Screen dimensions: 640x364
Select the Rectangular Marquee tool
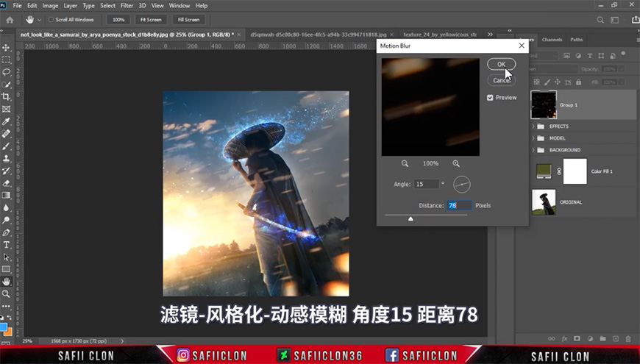pyautogui.click(x=6, y=60)
